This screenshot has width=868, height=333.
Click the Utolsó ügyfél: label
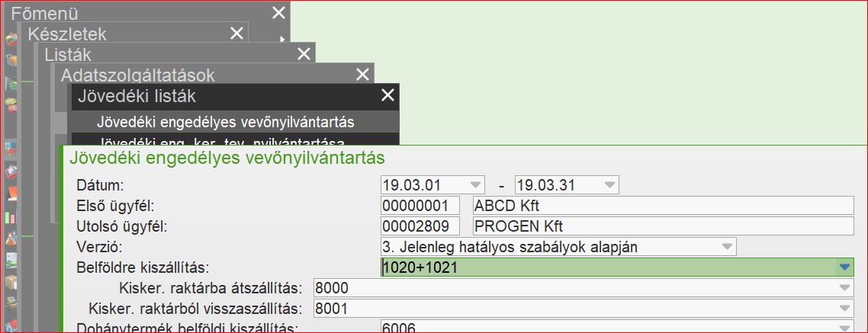[x=121, y=226]
